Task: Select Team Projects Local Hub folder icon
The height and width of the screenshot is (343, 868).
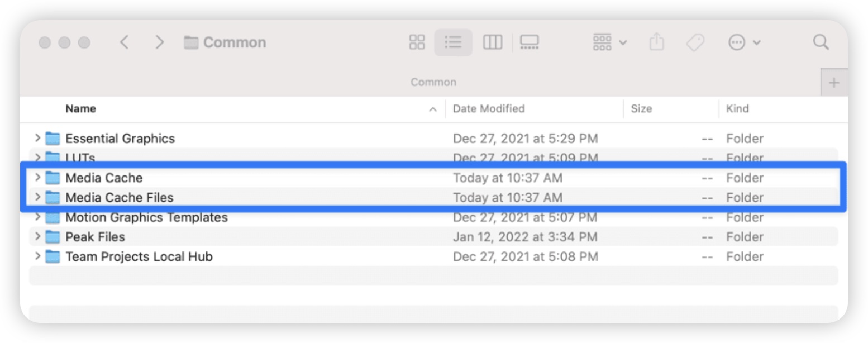Action: pos(53,256)
